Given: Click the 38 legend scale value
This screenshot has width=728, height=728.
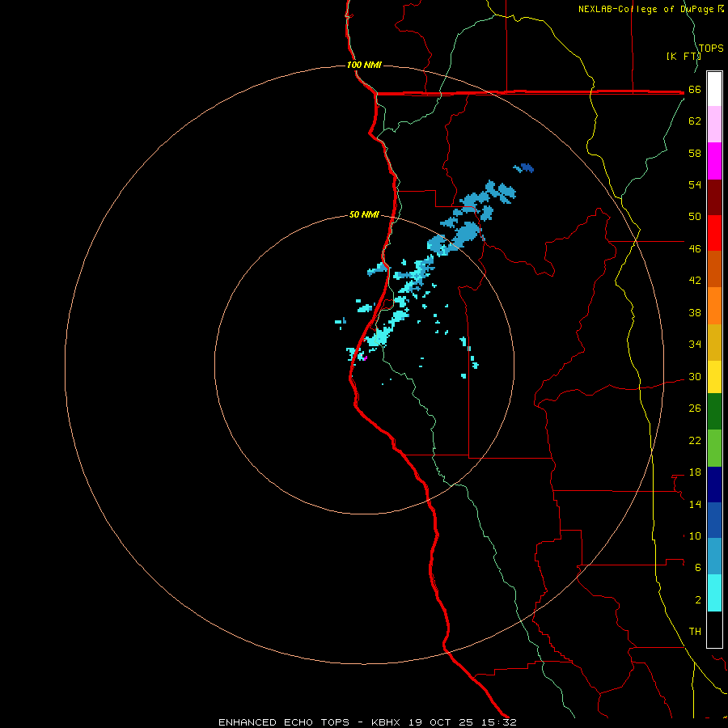Looking at the screenshot, I should pyautogui.click(x=695, y=313).
